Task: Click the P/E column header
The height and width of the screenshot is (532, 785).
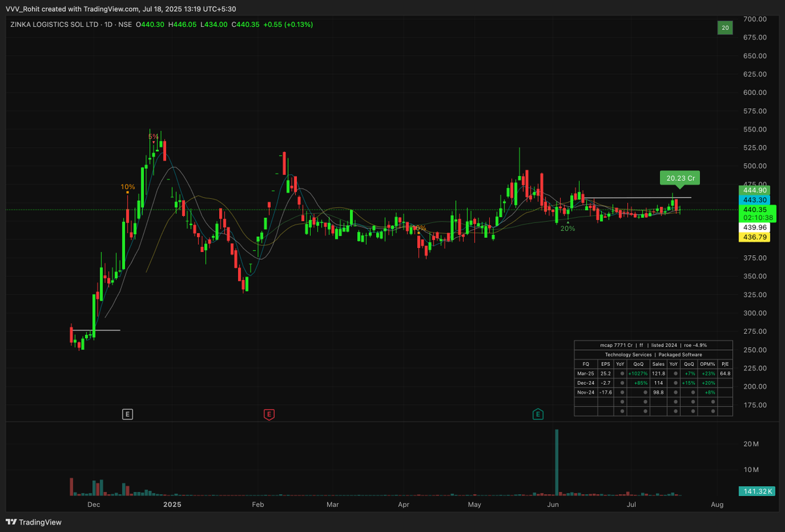Action: pos(724,364)
